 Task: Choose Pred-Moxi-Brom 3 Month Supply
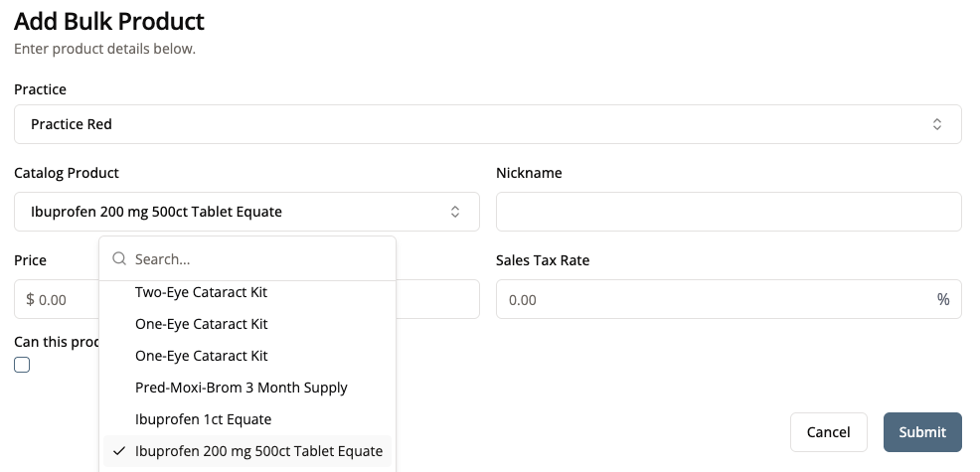(x=241, y=388)
